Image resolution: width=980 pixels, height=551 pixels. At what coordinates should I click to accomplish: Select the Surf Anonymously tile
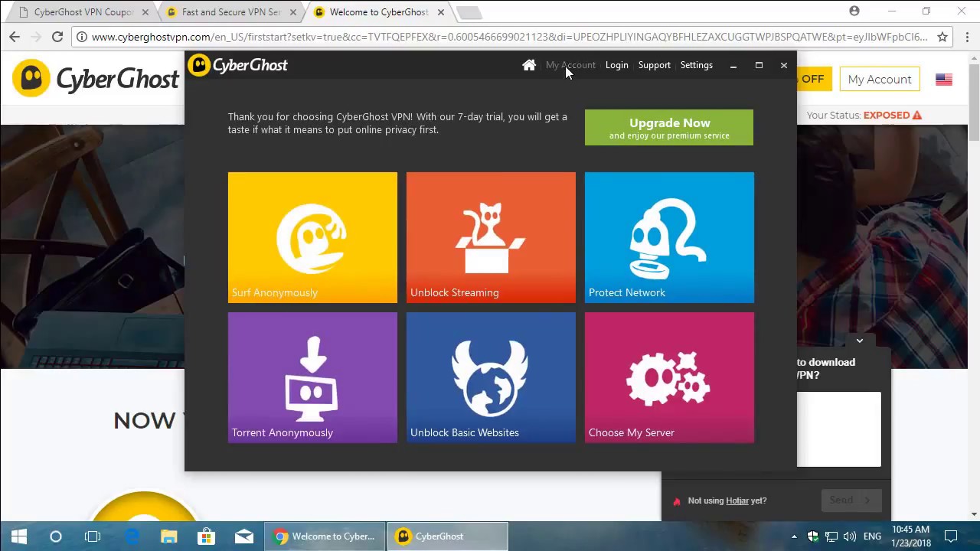(312, 237)
